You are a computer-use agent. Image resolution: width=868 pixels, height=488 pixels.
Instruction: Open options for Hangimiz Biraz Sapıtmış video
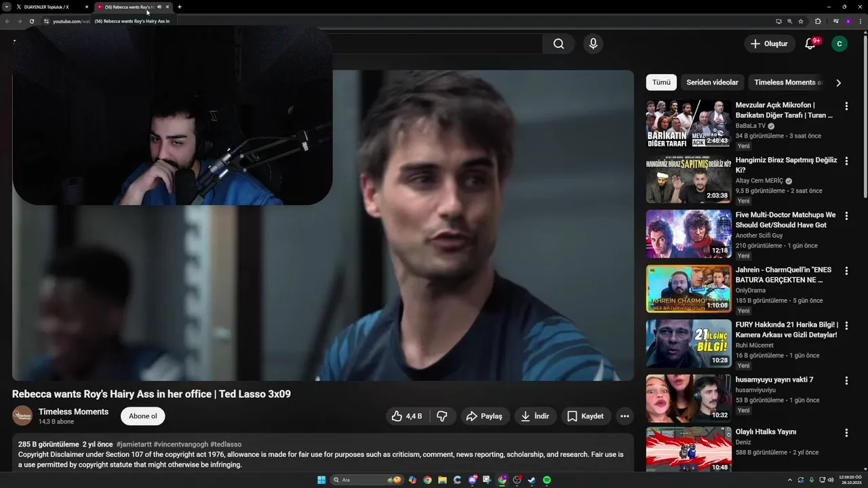point(846,161)
